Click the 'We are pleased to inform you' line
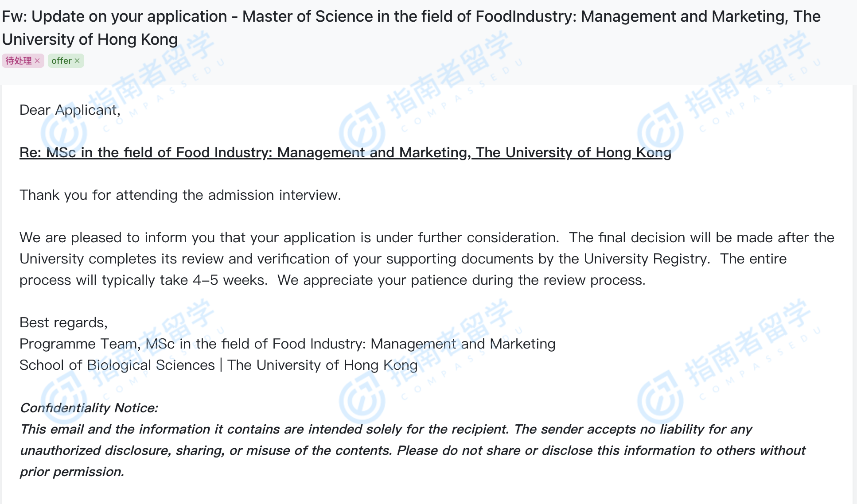The height and width of the screenshot is (504, 857). tap(288, 237)
